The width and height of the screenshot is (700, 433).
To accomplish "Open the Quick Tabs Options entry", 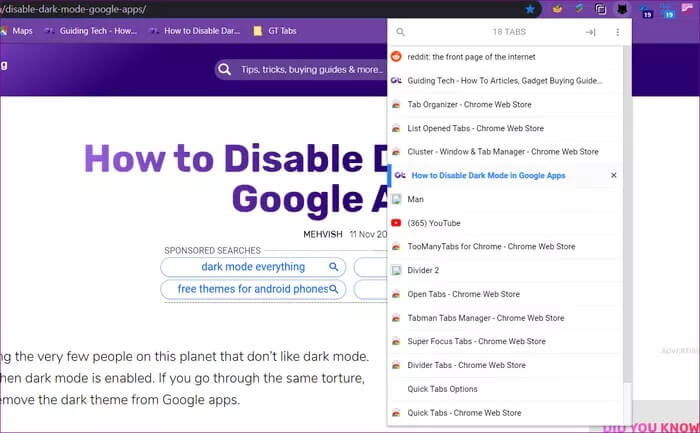I will coord(505,389).
